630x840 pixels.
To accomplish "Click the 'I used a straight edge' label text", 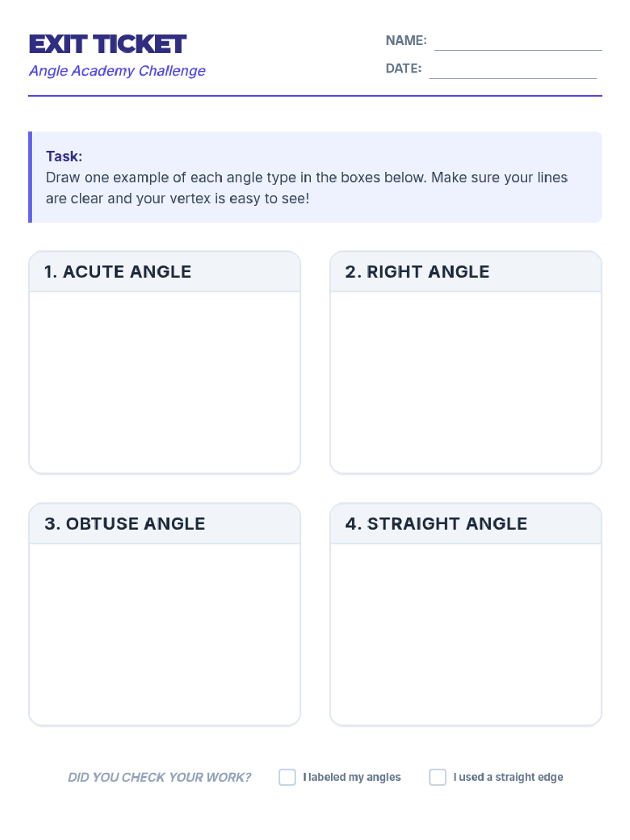I will pyautogui.click(x=508, y=777).
